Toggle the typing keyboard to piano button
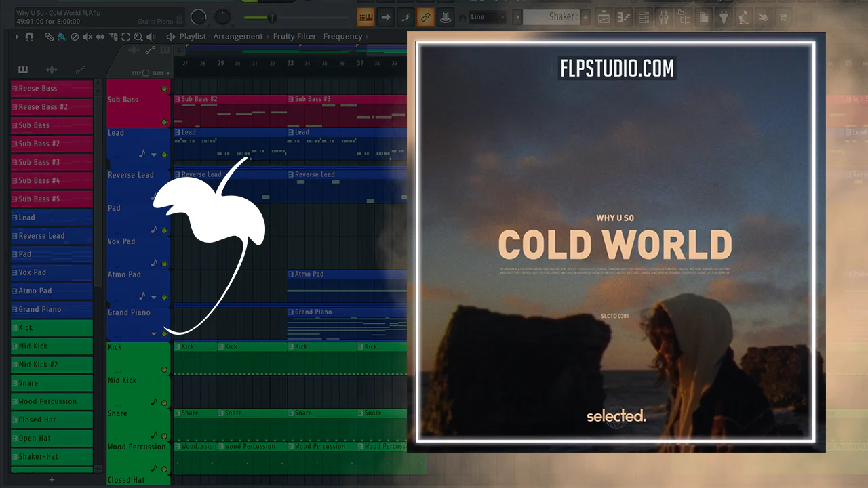The height and width of the screenshot is (488, 868). [x=366, y=17]
